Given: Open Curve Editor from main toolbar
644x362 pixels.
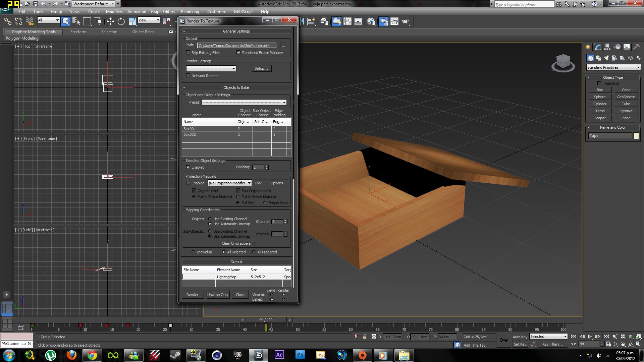Looking at the screenshot, I should click(347, 21).
